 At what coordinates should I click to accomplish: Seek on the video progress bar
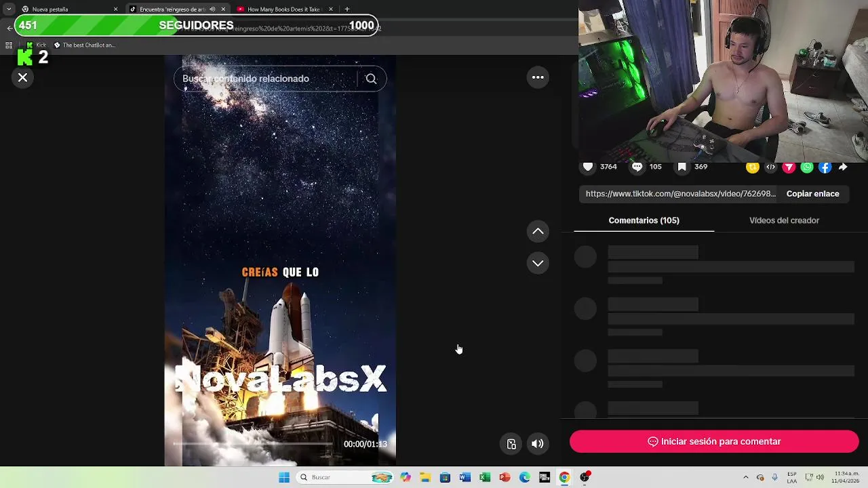click(252, 444)
